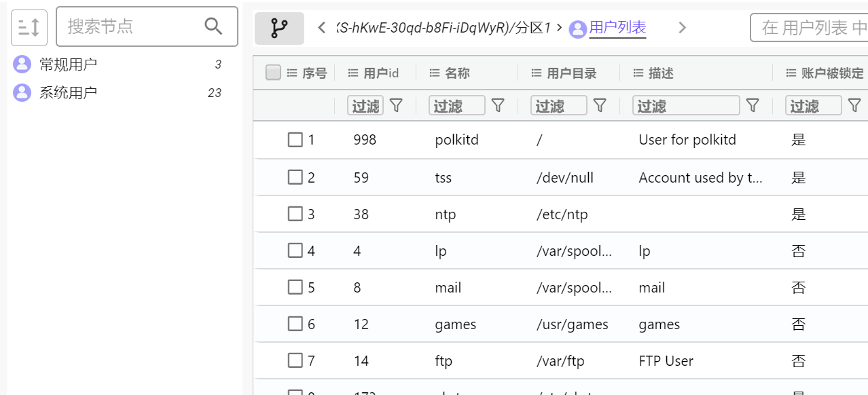Click filter funnel icon for 名称 column
Viewport: 868px width, 395px height.
pos(498,105)
